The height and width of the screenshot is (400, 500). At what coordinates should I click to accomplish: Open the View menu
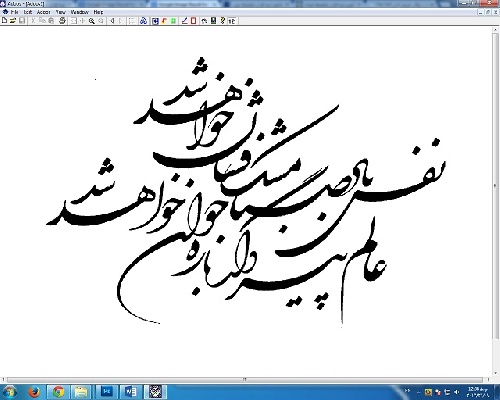click(x=60, y=12)
